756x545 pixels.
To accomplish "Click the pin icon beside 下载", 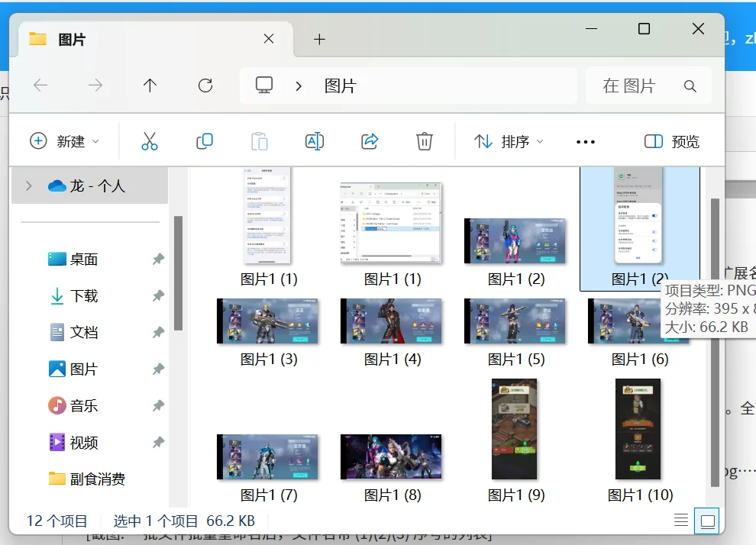I will 158,296.
